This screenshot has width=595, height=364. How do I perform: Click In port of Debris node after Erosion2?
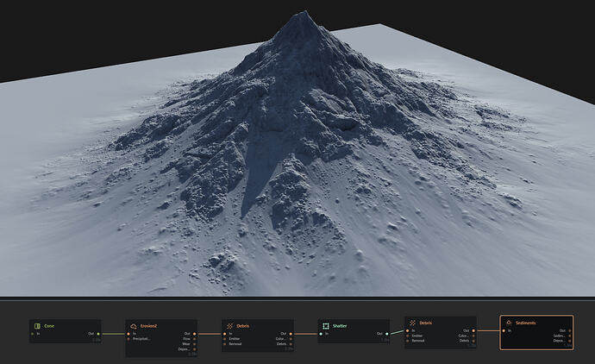coord(225,334)
